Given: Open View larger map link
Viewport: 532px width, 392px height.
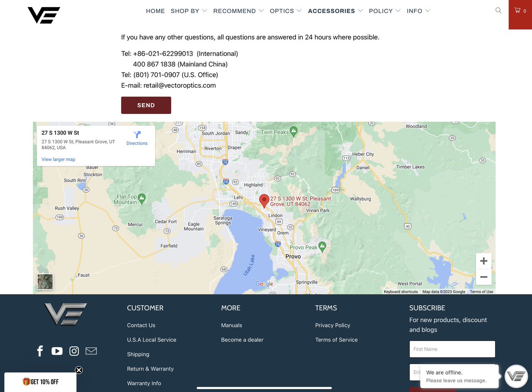Looking at the screenshot, I should 59,159.
